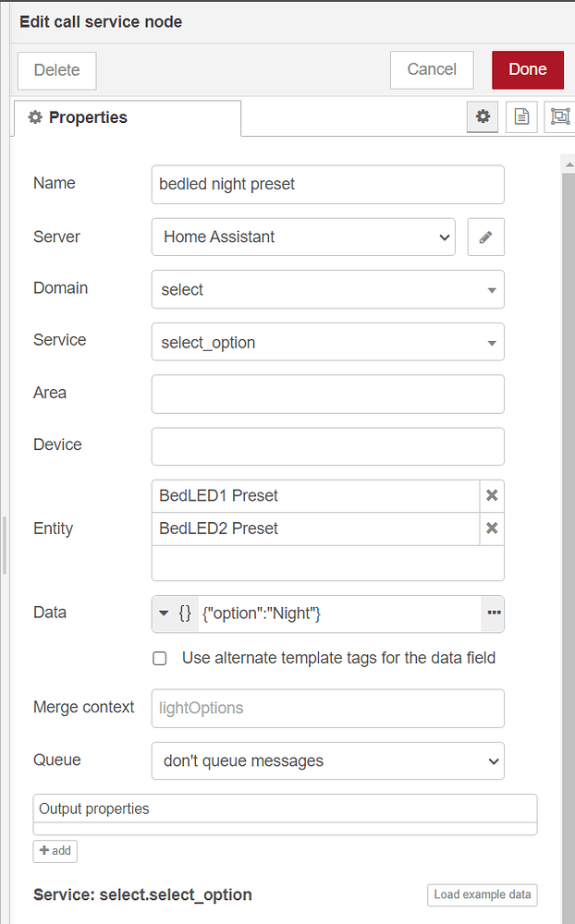Viewport: 575px width, 924px height.
Task: Open the Data expression editor via ellipsis icon
Action: tap(493, 614)
